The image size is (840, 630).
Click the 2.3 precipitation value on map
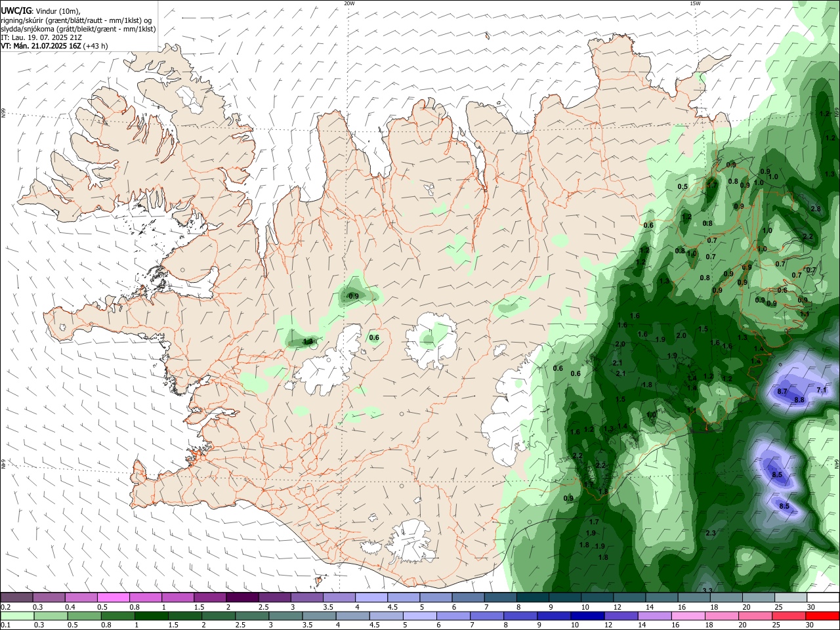tap(710, 533)
